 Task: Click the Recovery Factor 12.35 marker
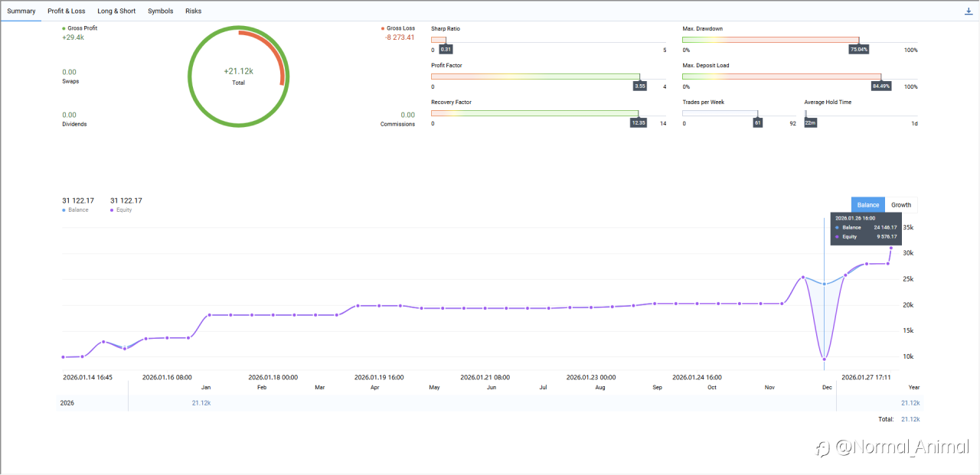(x=638, y=122)
